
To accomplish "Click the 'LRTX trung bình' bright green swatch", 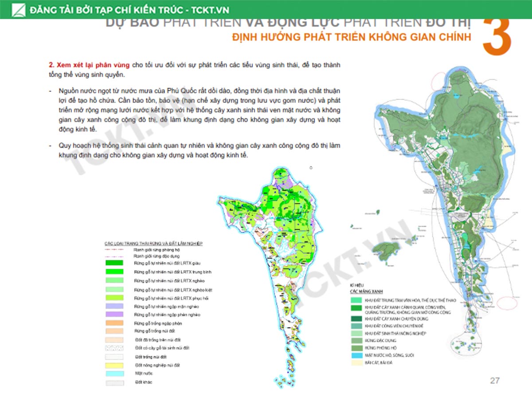I will tap(114, 272).
